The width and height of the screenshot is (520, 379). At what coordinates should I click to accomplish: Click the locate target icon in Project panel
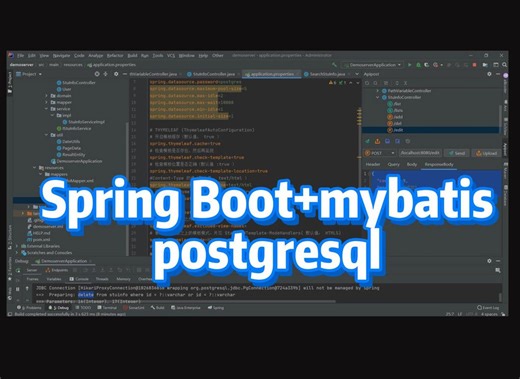point(97,74)
